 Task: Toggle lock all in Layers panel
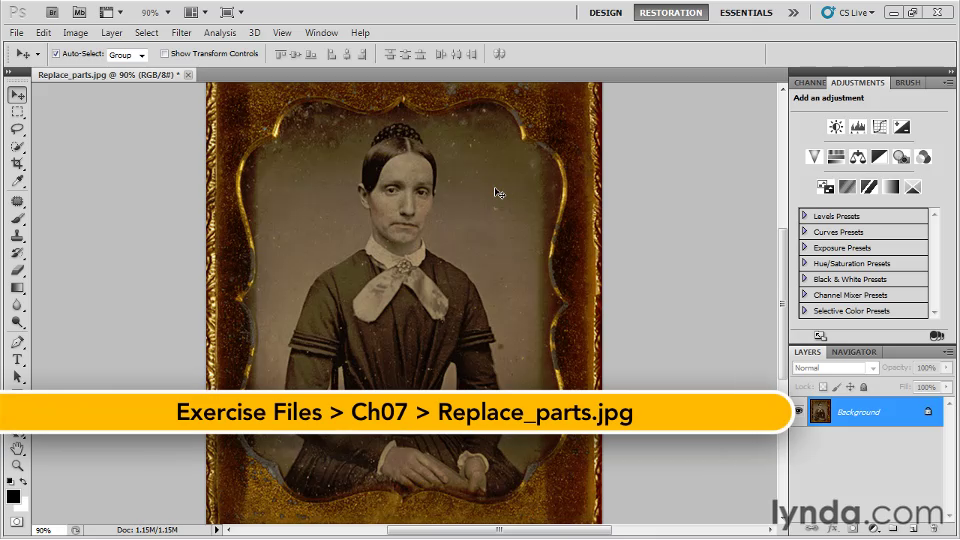click(x=864, y=387)
